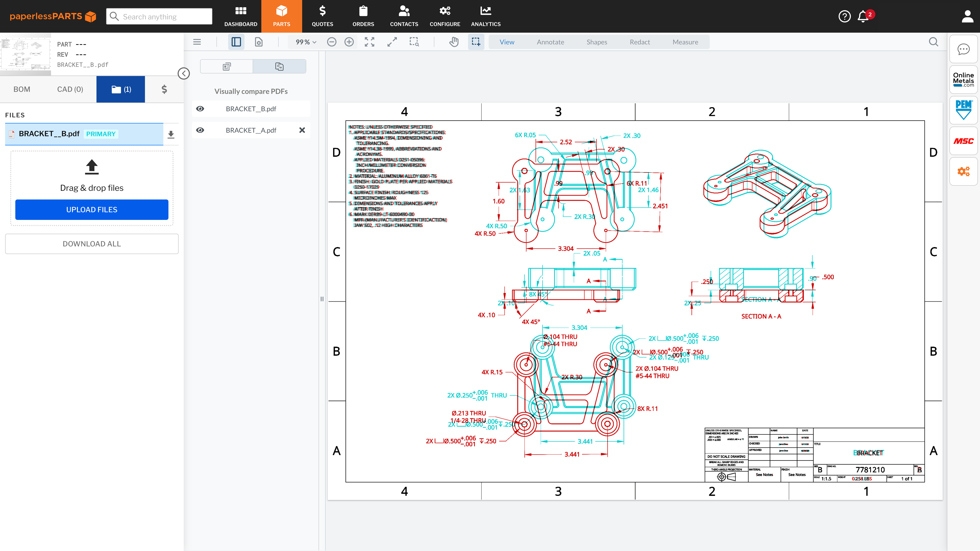Select BRACKET__B.pdf in compare list
This screenshot has width=980, height=551.
251,109
